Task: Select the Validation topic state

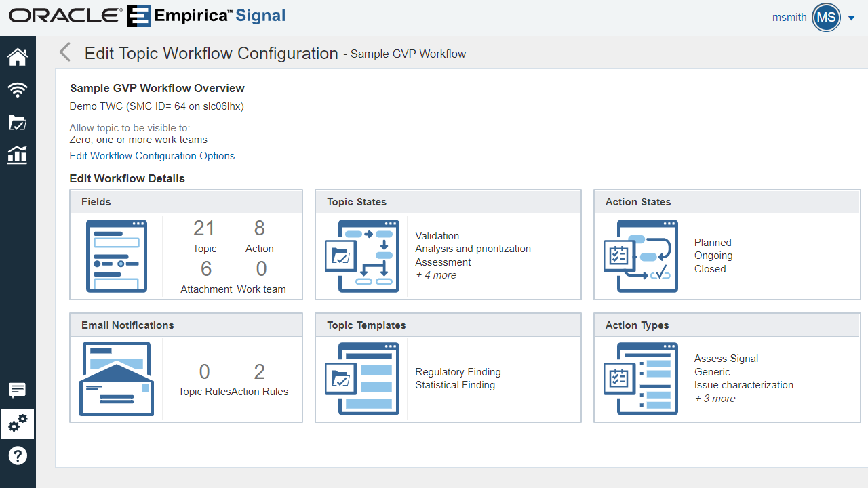Action: pyautogui.click(x=437, y=236)
